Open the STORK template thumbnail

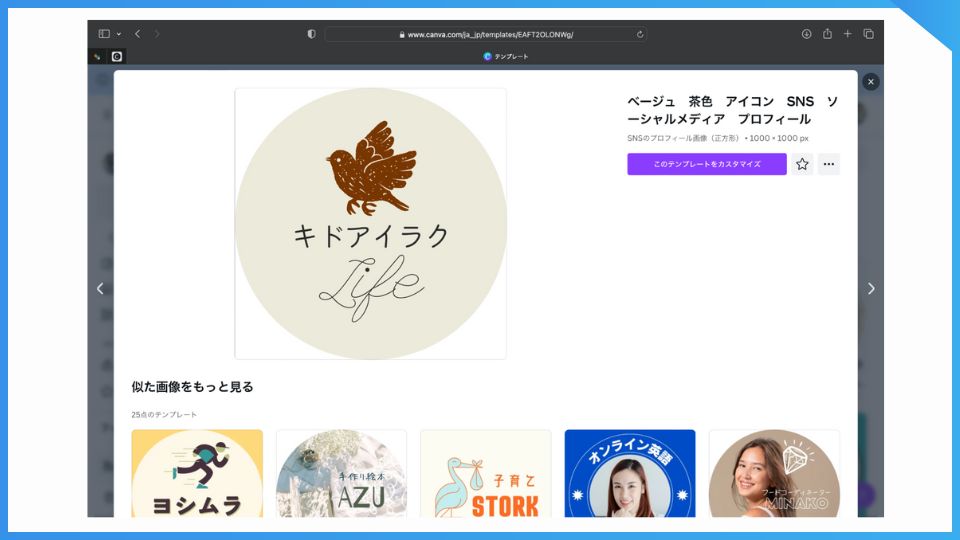[x=485, y=474]
